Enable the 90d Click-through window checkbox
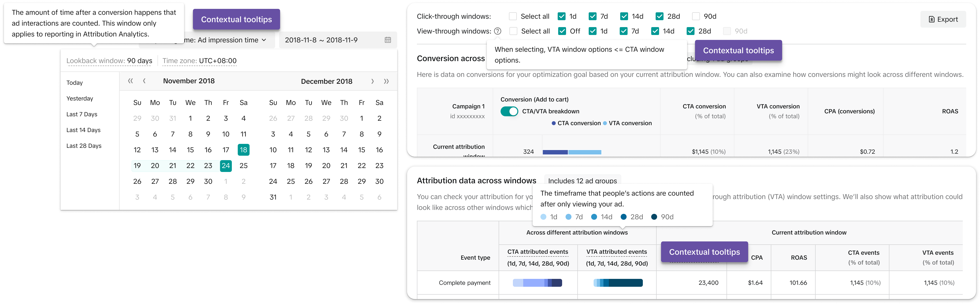 (x=696, y=16)
